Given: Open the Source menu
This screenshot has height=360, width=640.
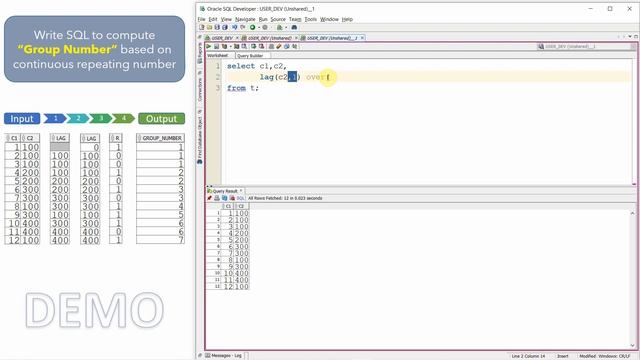Looking at the screenshot, I should [x=278, y=19].
